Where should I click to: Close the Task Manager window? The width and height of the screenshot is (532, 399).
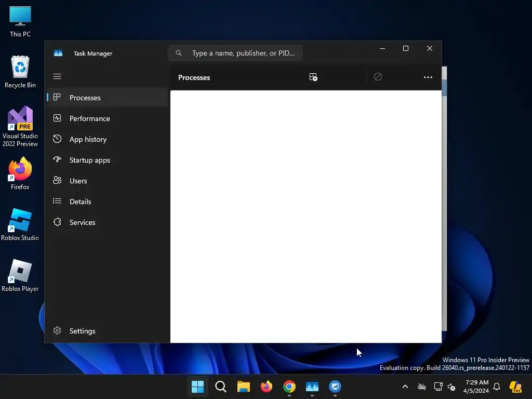[430, 48]
